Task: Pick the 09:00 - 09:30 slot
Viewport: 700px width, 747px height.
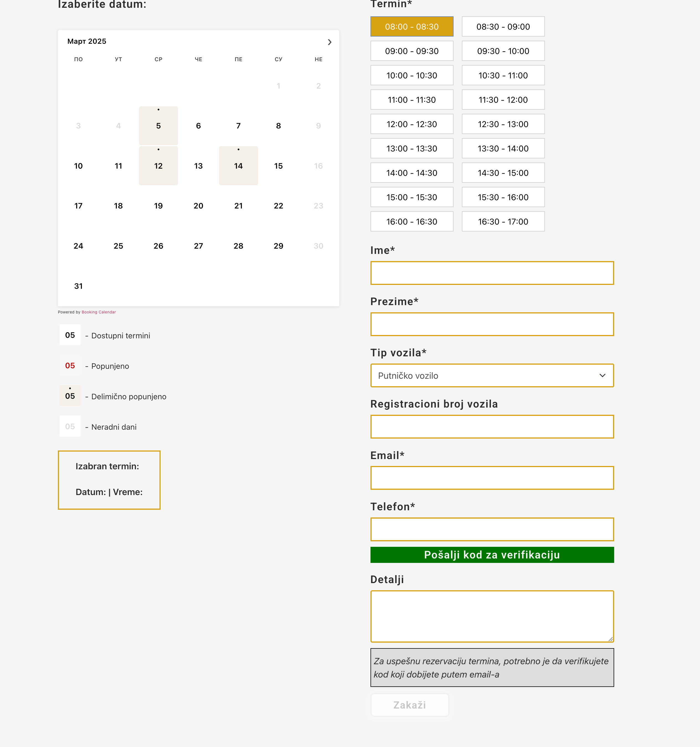Action: point(412,51)
